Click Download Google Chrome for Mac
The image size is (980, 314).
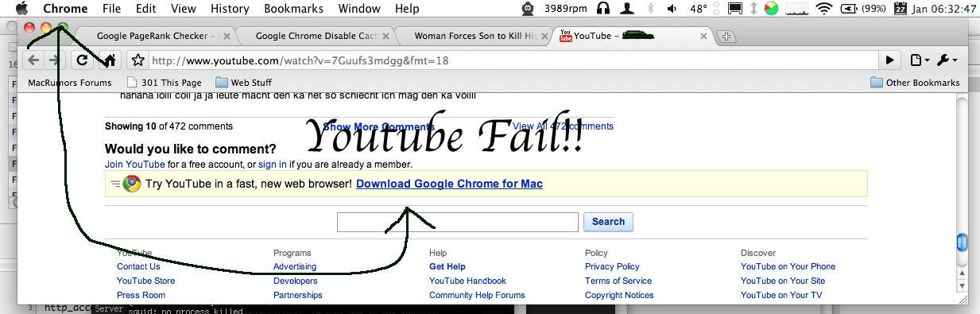[x=449, y=184]
